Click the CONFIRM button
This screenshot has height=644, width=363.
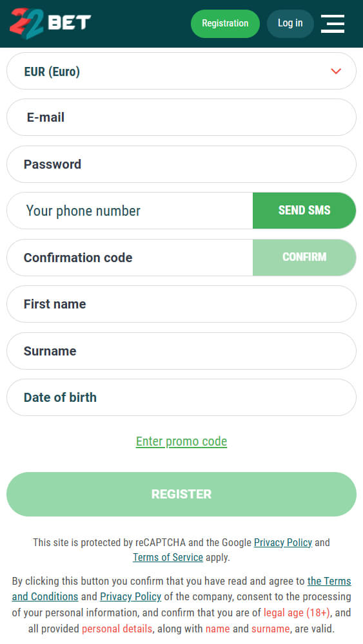coord(304,258)
